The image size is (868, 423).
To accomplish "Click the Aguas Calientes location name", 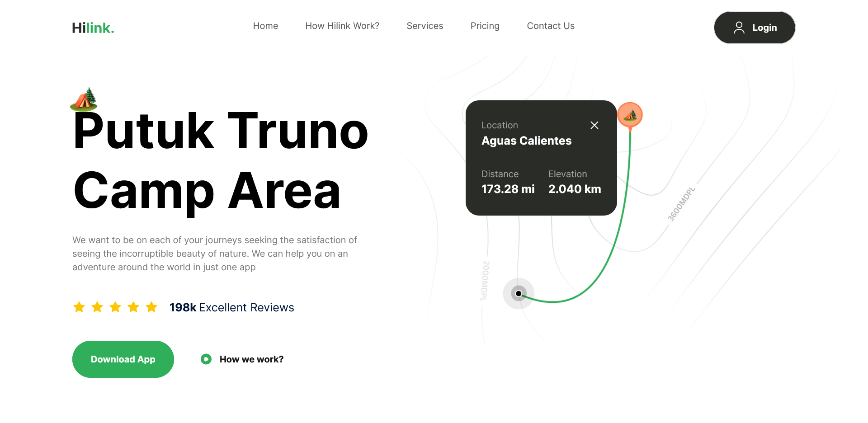I will (x=527, y=141).
